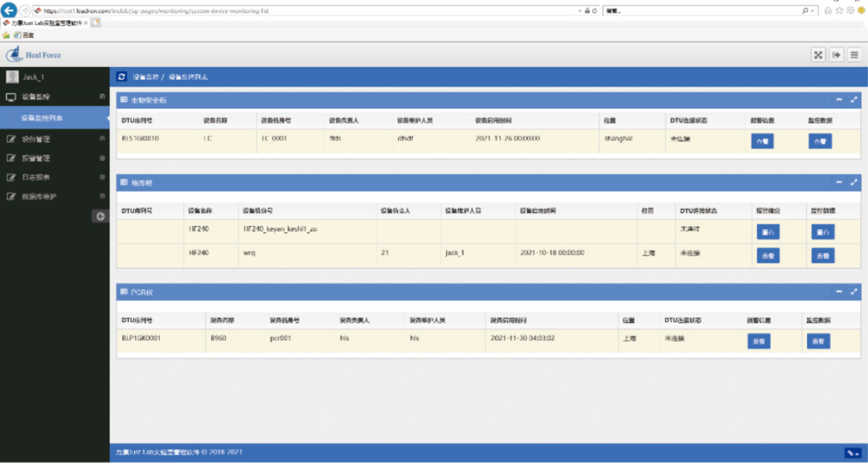Reload the page with the address bar refresh icon
This screenshot has height=463, width=868.
point(595,10)
